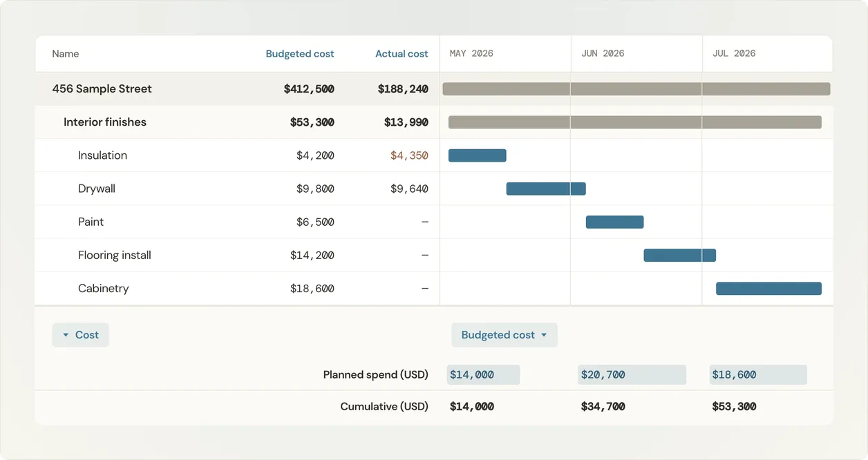Select the Flooring install task name
The width and height of the screenshot is (868, 460).
[115, 255]
